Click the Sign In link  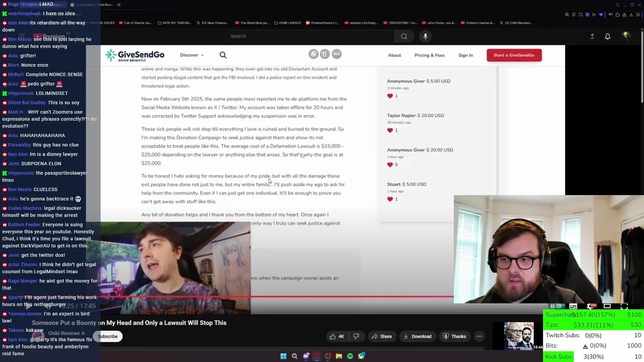tap(465, 55)
